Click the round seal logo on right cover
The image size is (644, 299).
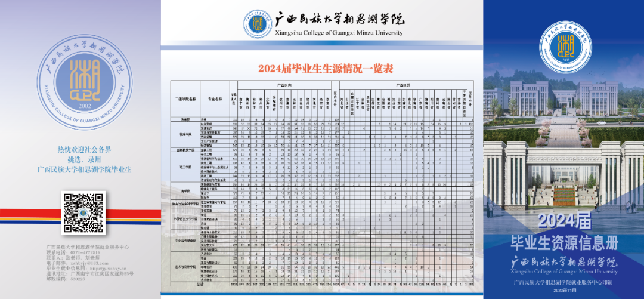click(x=565, y=47)
